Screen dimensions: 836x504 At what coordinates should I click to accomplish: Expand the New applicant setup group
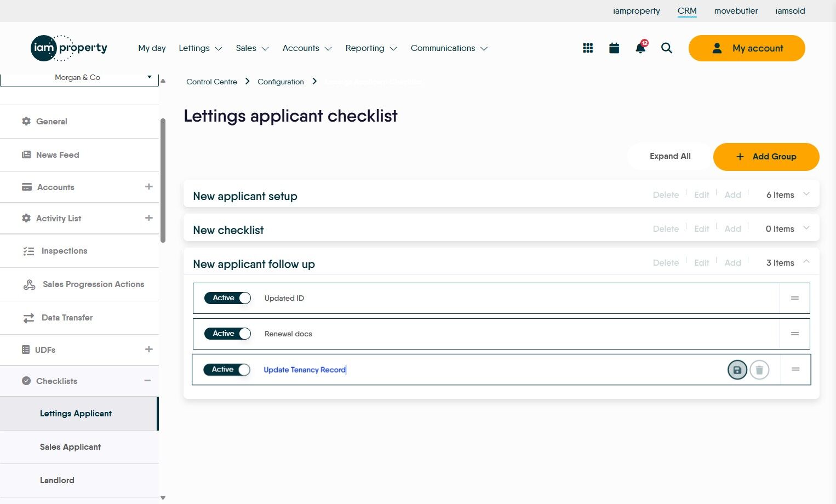(806, 194)
